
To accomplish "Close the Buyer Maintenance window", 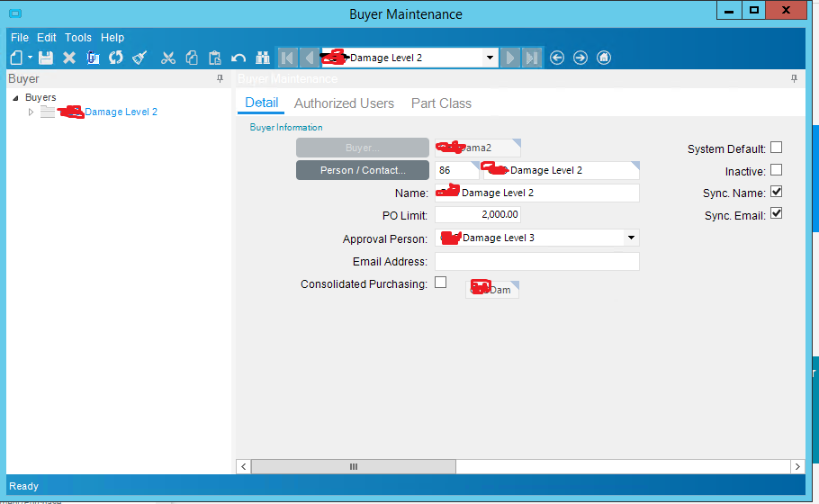I will [x=786, y=11].
